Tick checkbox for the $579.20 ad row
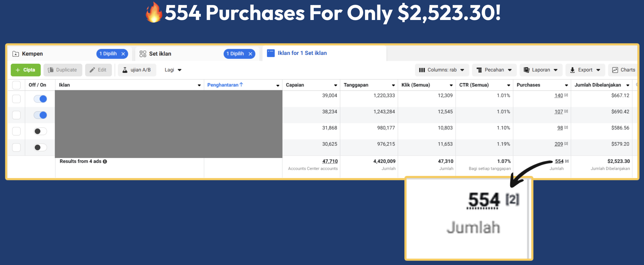This screenshot has width=644, height=265. click(16, 147)
